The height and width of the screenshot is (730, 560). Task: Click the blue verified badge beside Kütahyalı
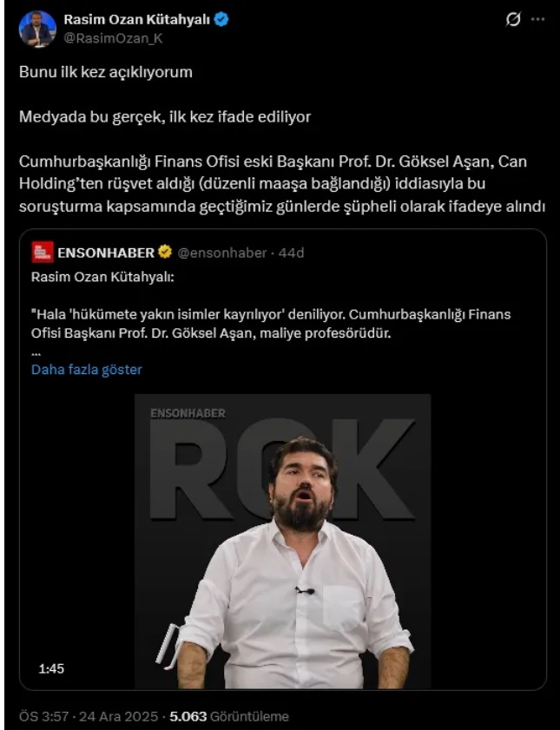[221, 20]
